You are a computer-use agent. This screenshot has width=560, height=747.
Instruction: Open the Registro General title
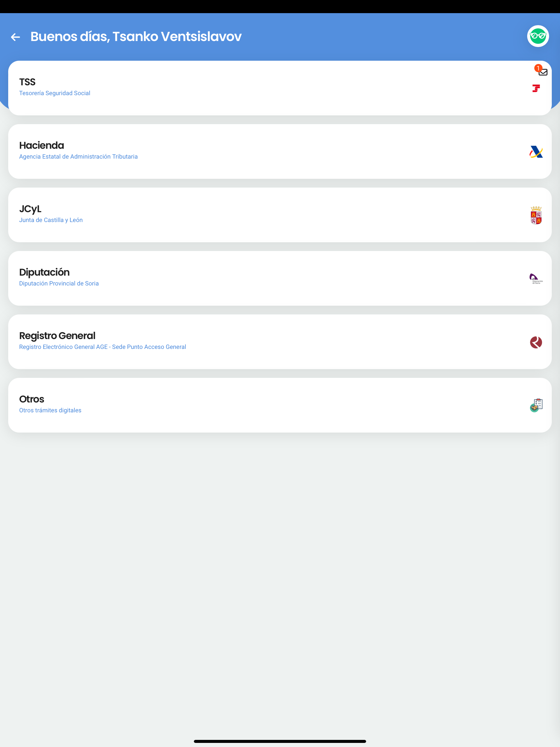57,336
